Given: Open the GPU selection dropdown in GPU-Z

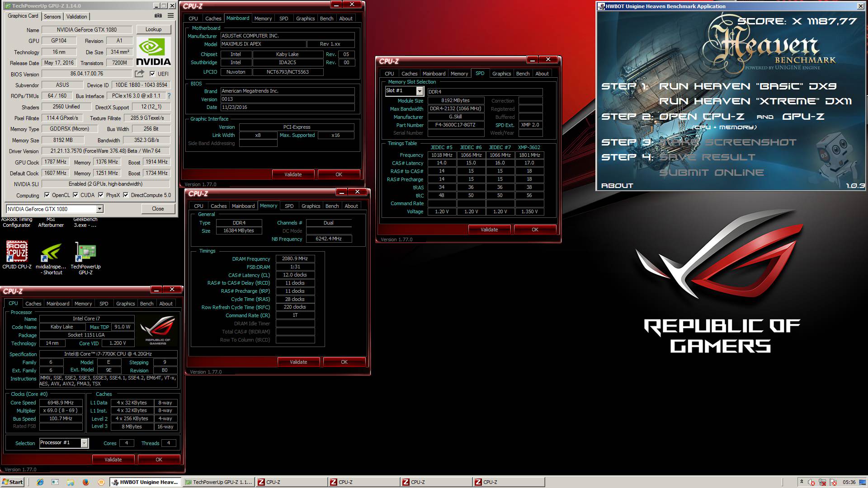Looking at the screenshot, I should coord(99,209).
